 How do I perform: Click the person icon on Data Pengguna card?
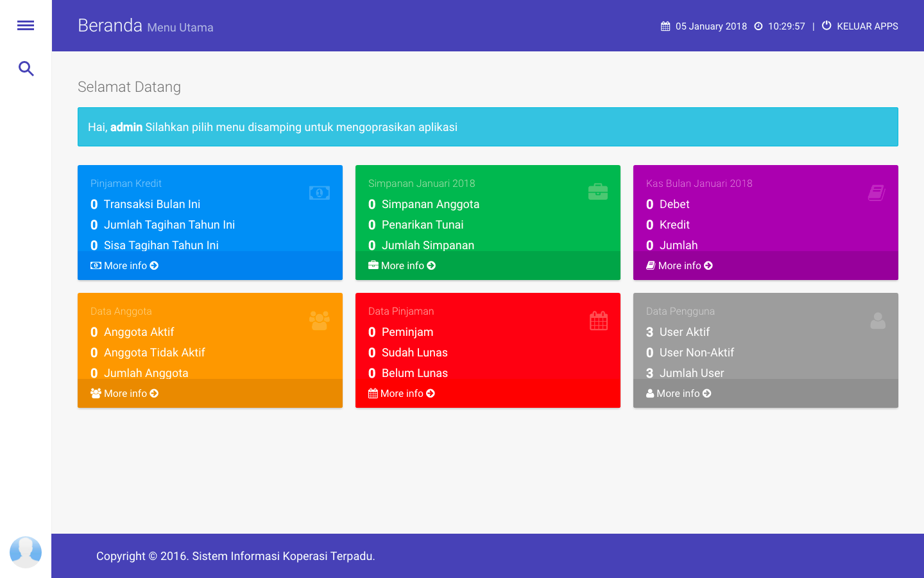coord(877,320)
